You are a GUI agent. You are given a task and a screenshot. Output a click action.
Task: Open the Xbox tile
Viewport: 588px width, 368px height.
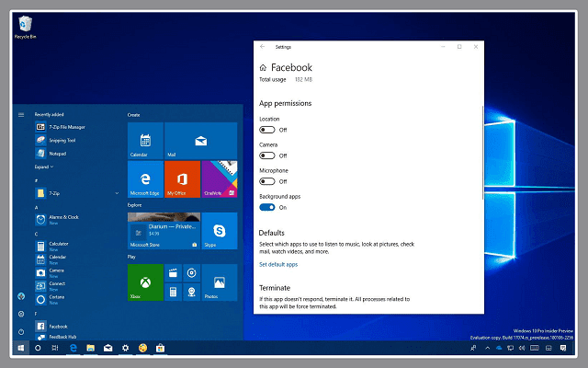click(x=145, y=282)
